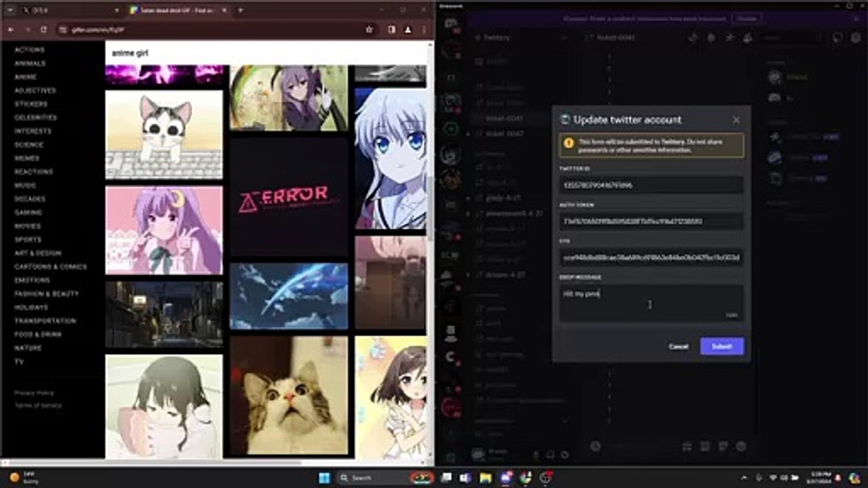Open the Windows Start menu
The height and width of the screenshot is (488, 868).
pos(324,478)
